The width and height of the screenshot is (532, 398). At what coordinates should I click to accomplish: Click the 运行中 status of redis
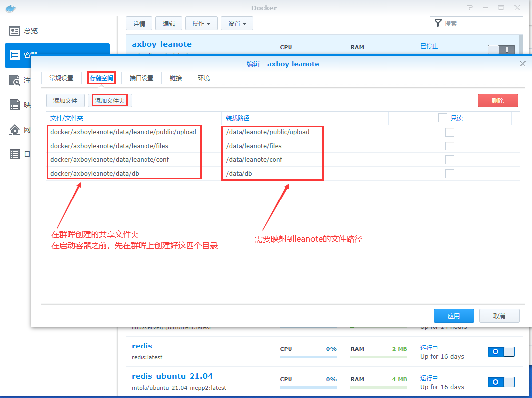[x=429, y=348]
